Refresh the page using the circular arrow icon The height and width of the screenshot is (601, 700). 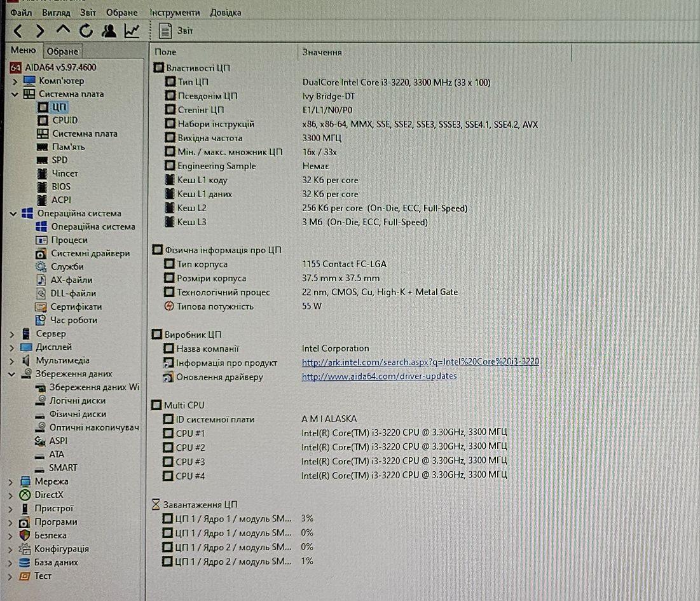86,31
